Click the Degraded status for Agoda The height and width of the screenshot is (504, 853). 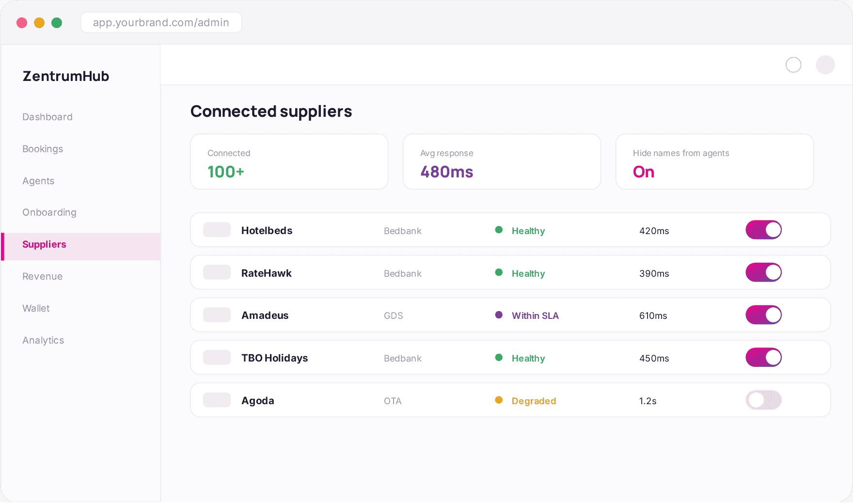(534, 401)
